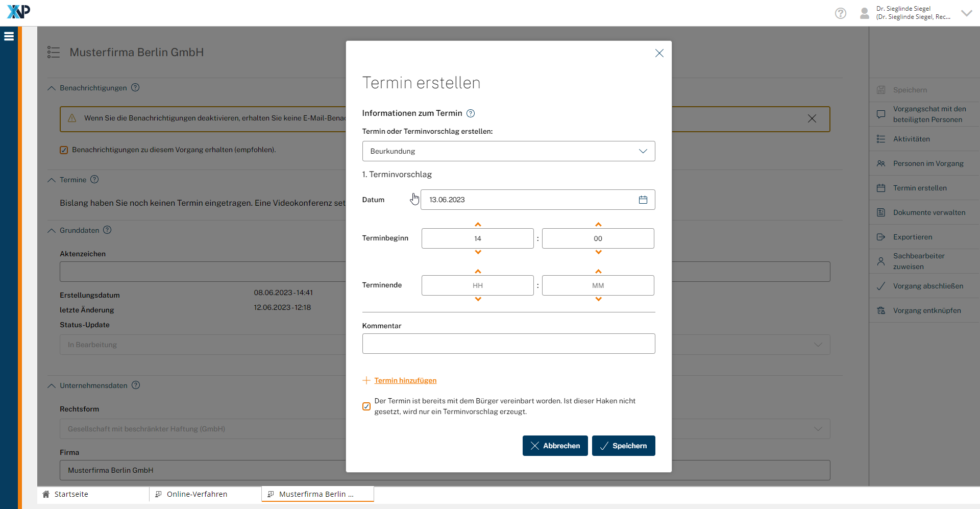Open Aktivitäten in the sidebar
The width and height of the screenshot is (980, 509).
[x=924, y=139]
